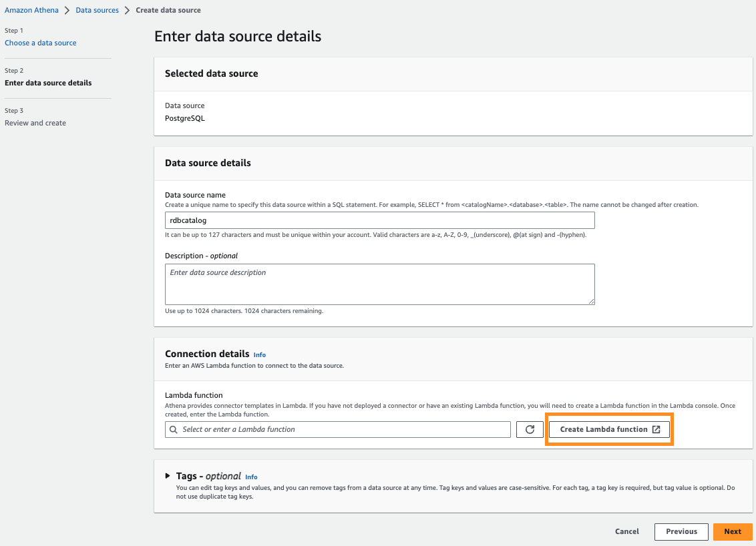Click the Next button
Viewport: 756px width, 546px height.
(733, 531)
